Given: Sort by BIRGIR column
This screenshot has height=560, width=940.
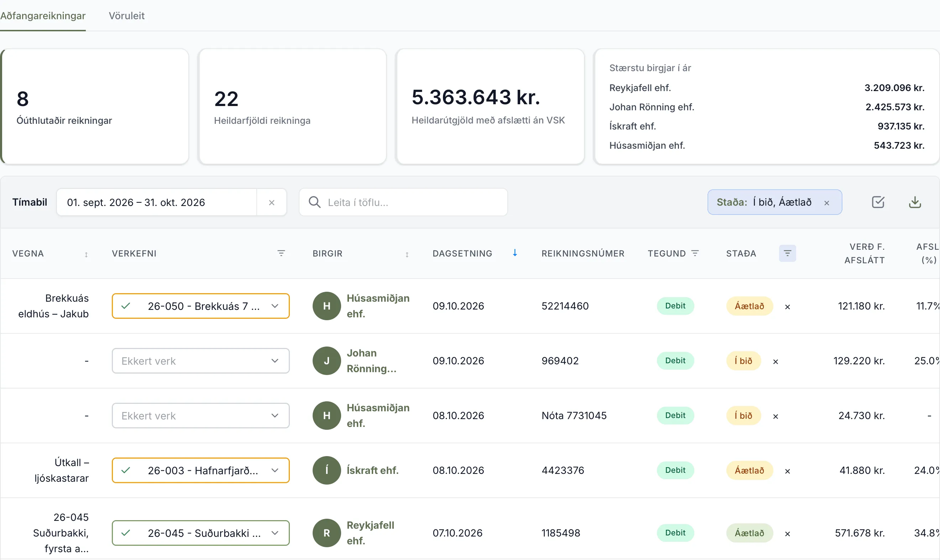Looking at the screenshot, I should (407, 254).
